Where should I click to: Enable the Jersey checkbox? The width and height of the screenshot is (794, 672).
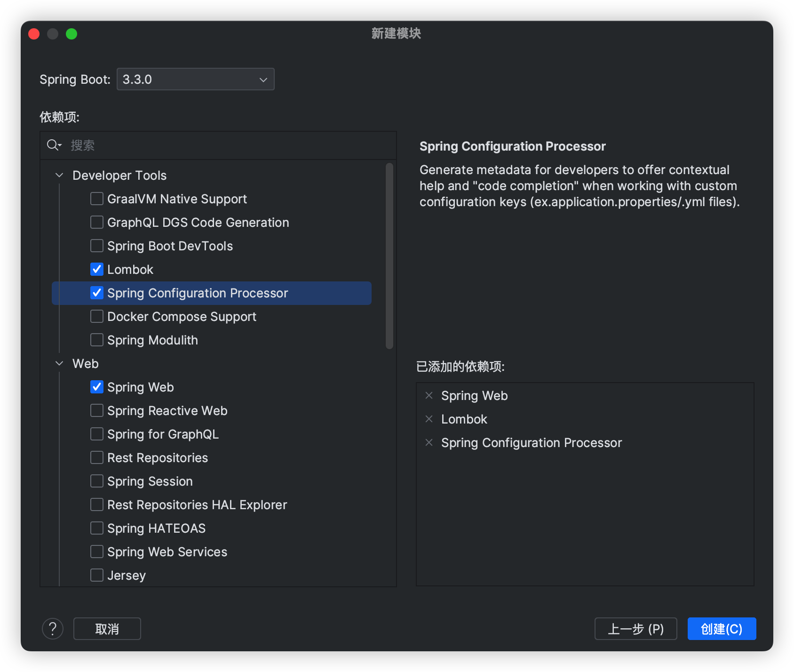pyautogui.click(x=97, y=575)
